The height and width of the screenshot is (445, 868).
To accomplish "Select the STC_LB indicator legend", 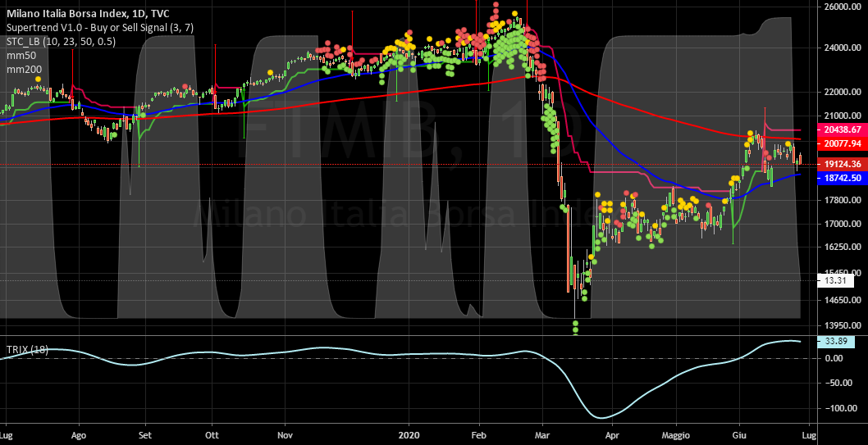I will coord(61,42).
